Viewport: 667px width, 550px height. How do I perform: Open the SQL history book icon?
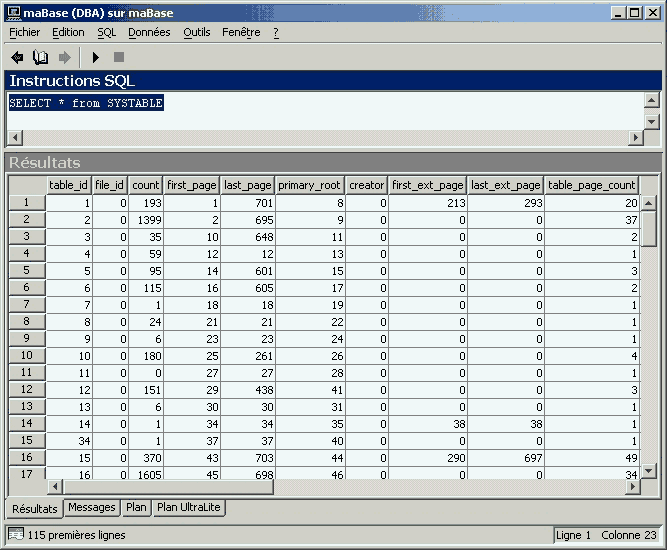(x=41, y=58)
